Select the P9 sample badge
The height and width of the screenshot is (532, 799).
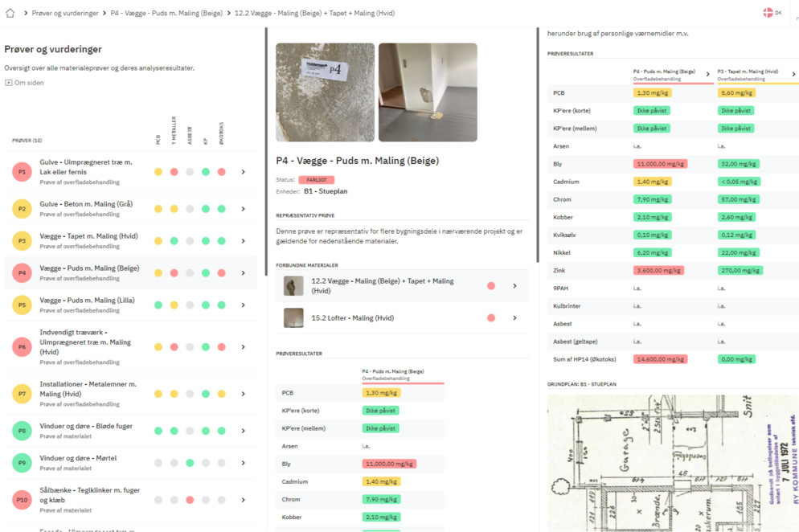22,463
